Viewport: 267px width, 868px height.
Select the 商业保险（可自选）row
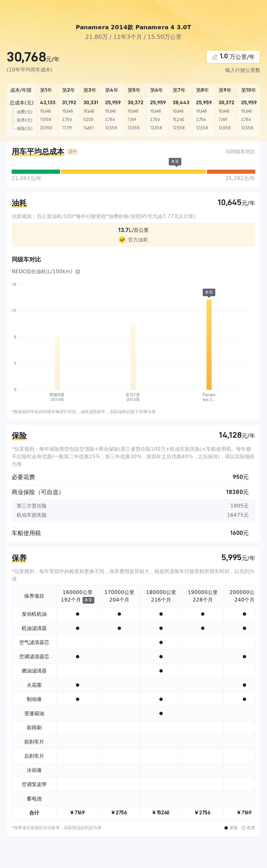pos(133,492)
